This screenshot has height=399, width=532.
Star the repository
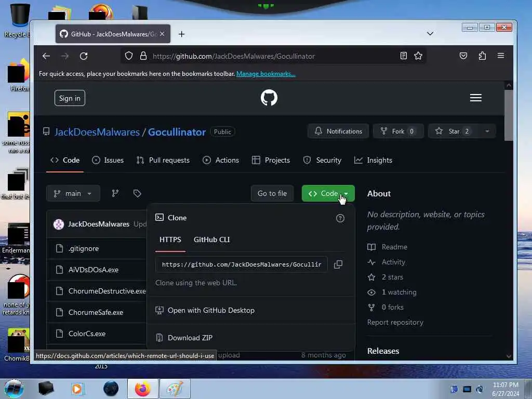pos(454,131)
